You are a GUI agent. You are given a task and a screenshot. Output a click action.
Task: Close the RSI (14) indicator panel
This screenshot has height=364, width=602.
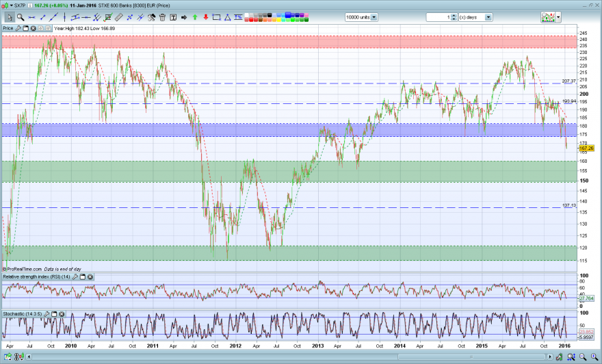90,277
